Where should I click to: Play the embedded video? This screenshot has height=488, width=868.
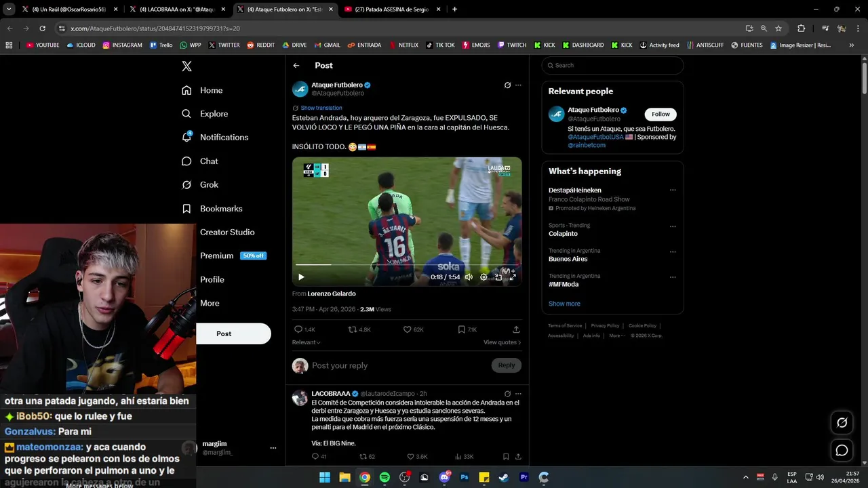tap(301, 277)
